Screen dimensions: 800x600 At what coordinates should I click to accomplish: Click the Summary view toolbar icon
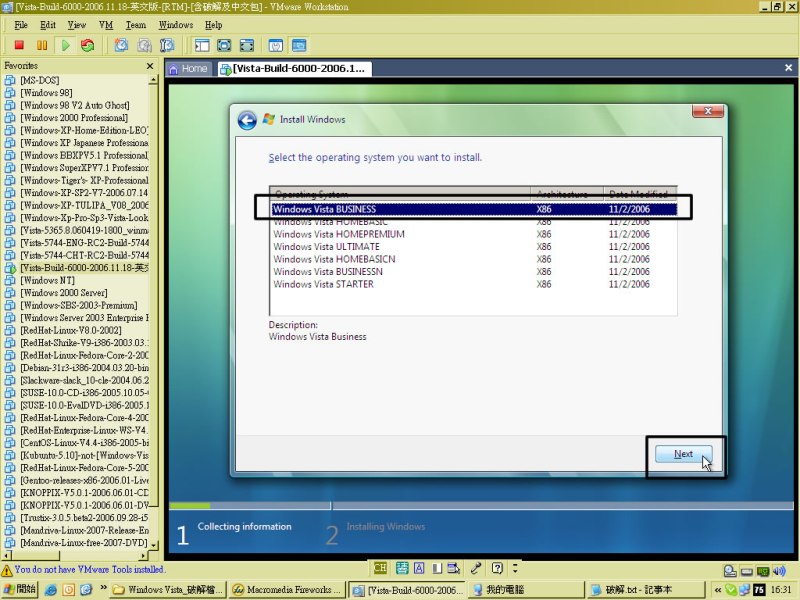point(276,45)
